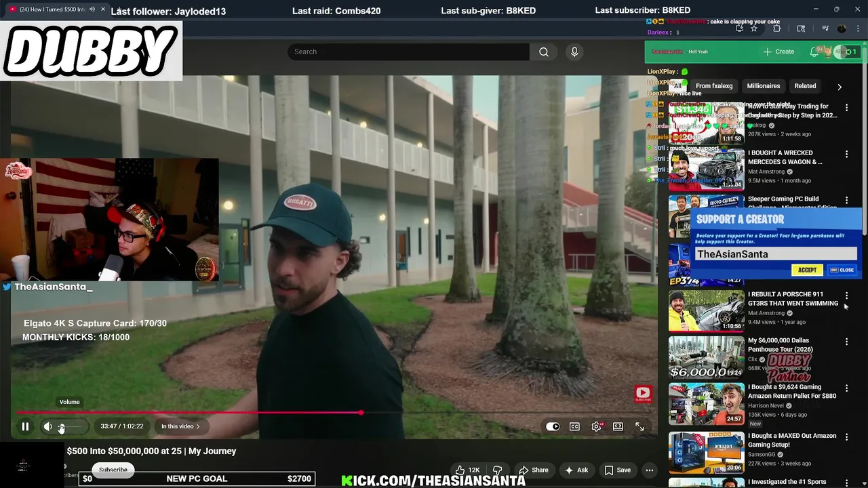Select the 'Related' chip
This screenshot has height=488, width=868.
tap(805, 86)
